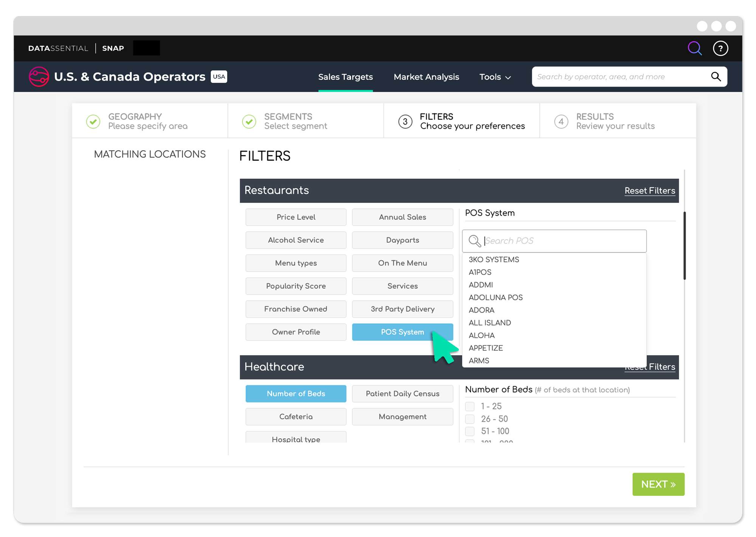The width and height of the screenshot is (756, 537).
Task: Toggle the 51 - 100 beds checkbox
Action: (469, 431)
